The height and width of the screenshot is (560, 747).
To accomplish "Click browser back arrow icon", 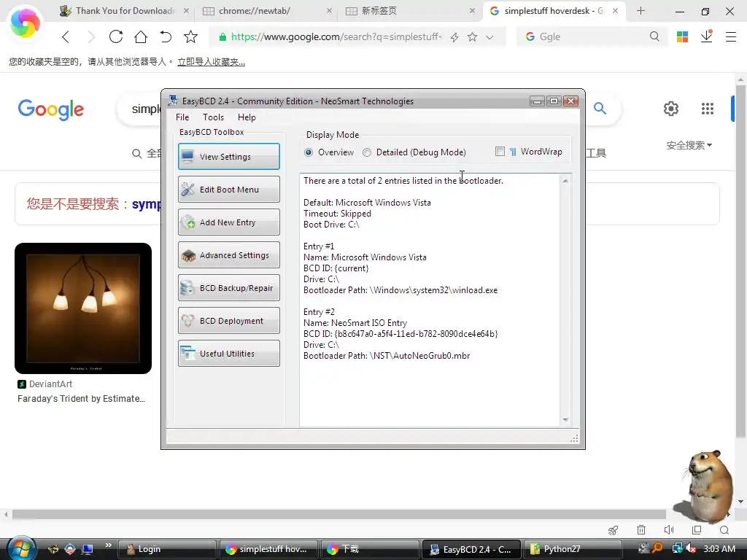I will [66, 36].
